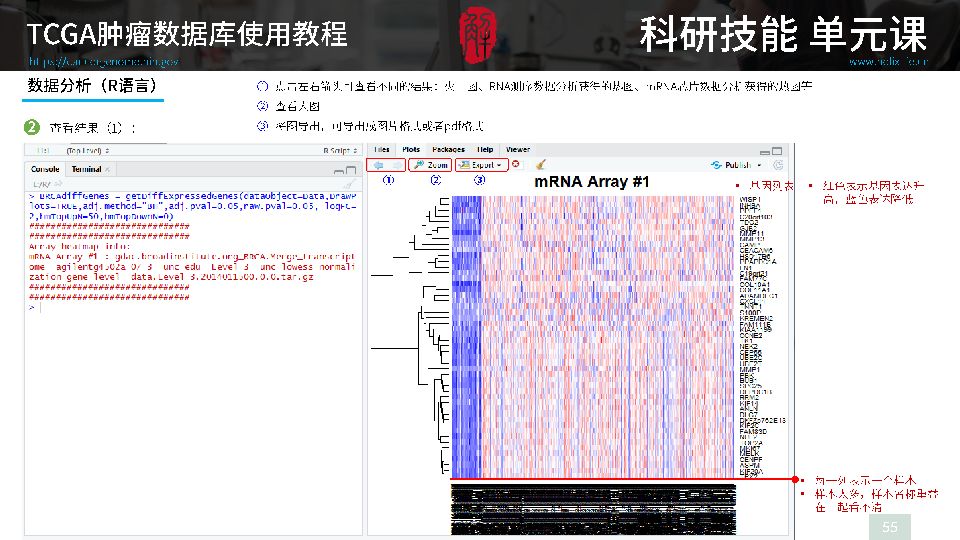Click the red seal logo in header
This screenshot has width=960, height=540.
[478, 34]
